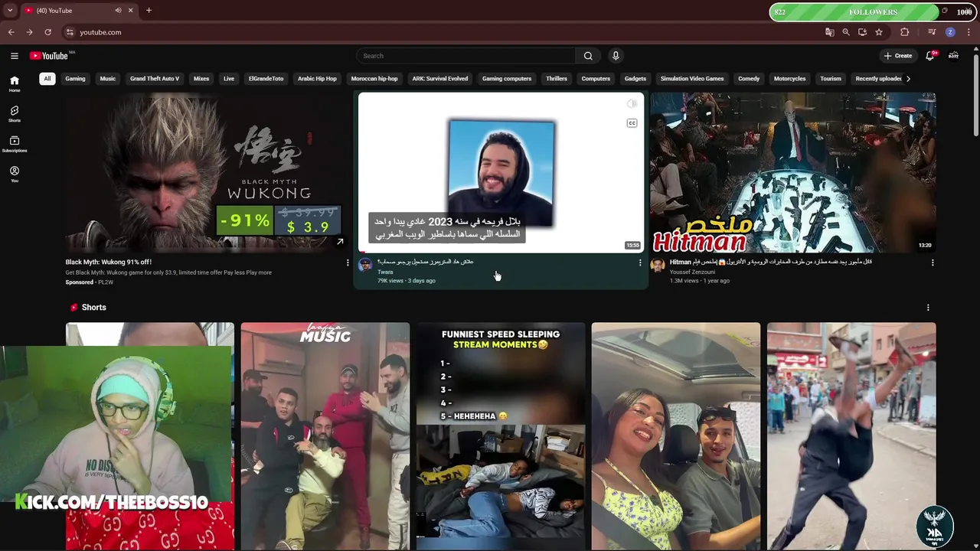Select the Thrillers chip
This screenshot has width=980, height=551.
(557, 79)
